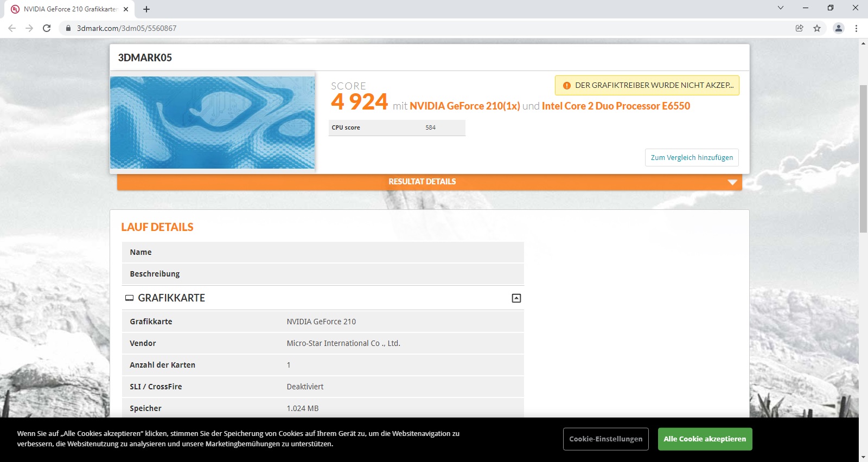The height and width of the screenshot is (462, 868).
Task: Share this page via the share icon
Action: [x=799, y=28]
